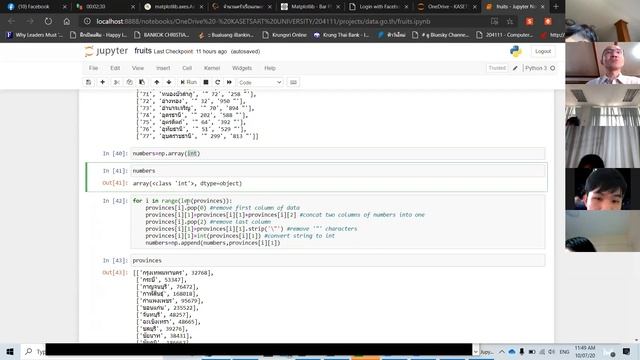
Task: Open a new browser tab
Action: coord(556,7)
